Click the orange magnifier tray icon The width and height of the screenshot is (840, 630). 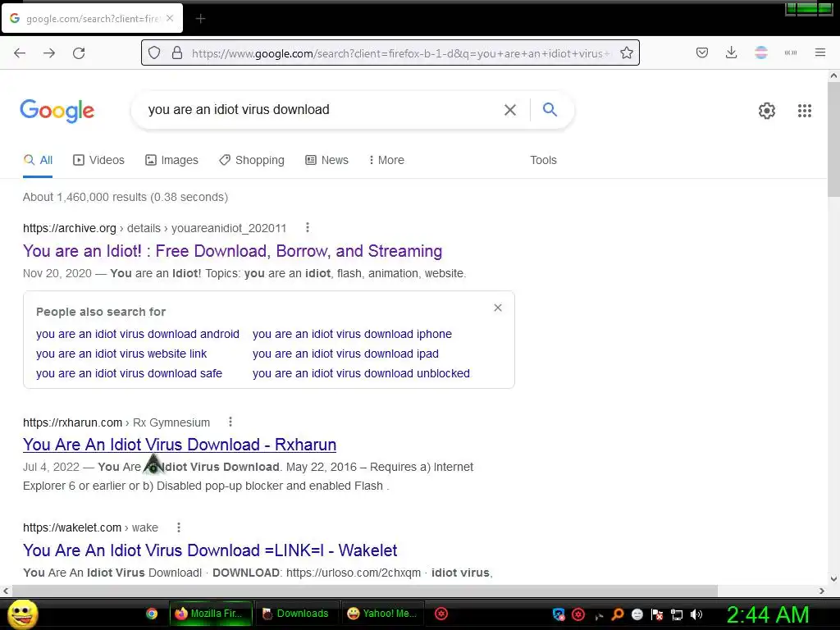618,614
